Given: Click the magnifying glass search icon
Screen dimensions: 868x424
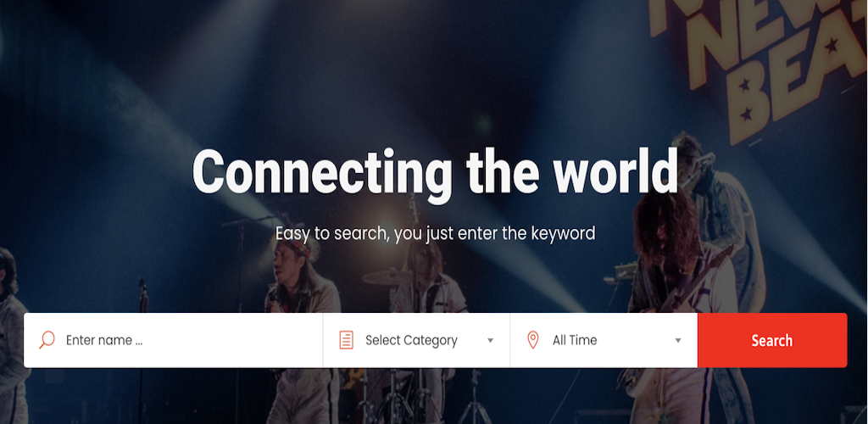Looking at the screenshot, I should tap(47, 339).
